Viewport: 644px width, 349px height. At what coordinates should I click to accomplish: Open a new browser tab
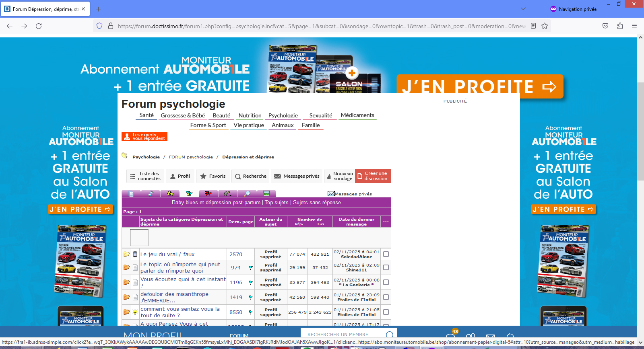[x=99, y=9]
